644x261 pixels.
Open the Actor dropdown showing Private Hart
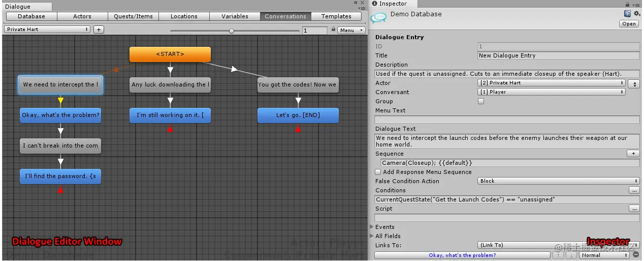tap(552, 83)
